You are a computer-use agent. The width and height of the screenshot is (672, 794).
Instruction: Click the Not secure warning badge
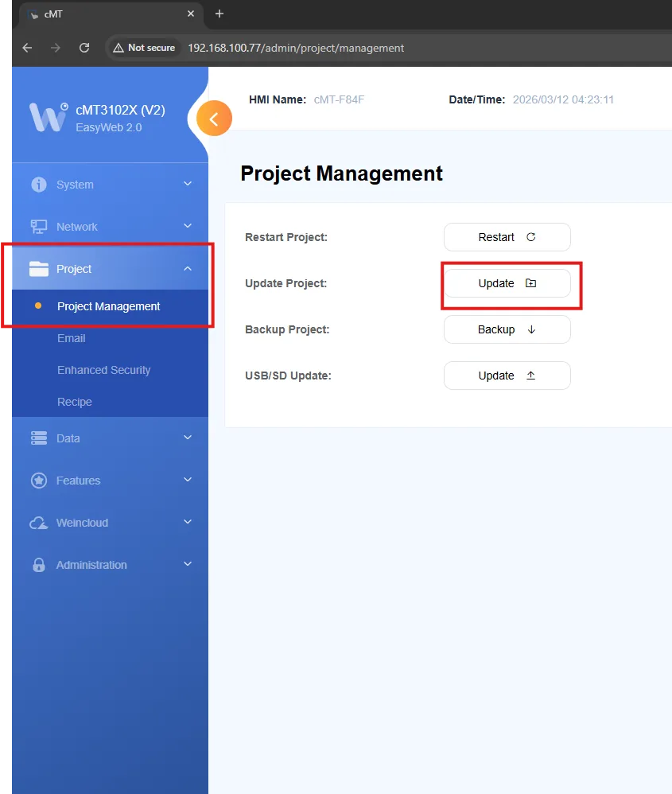coord(144,48)
